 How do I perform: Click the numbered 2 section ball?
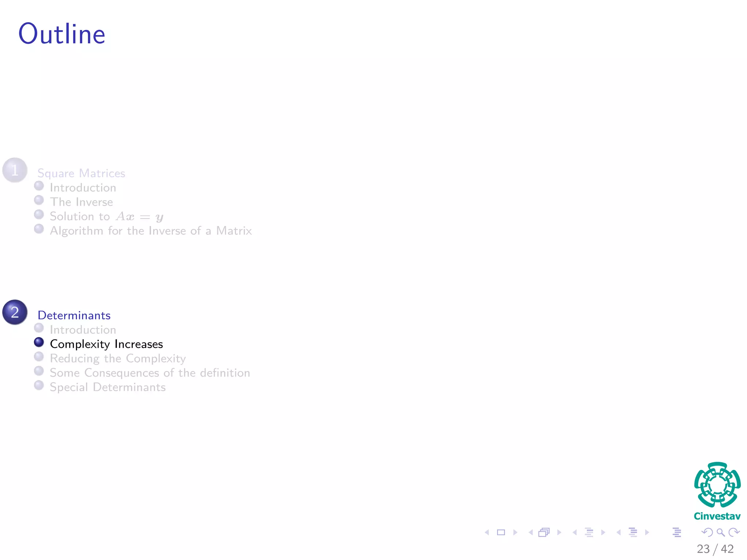(x=15, y=312)
